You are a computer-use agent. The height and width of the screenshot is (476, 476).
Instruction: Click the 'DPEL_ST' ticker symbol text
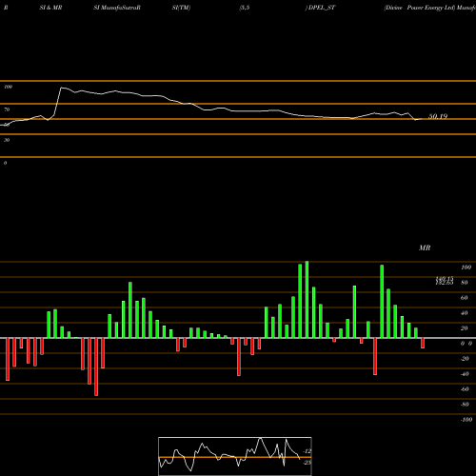322,8
